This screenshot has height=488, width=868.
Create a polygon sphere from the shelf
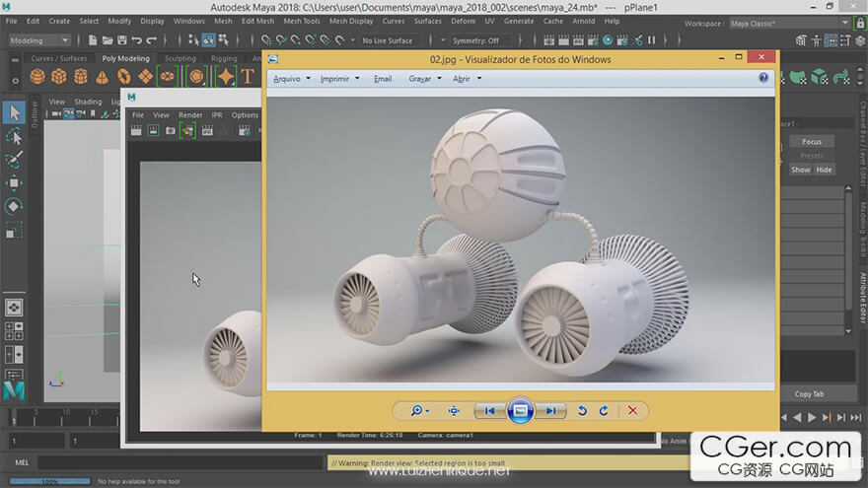point(37,76)
